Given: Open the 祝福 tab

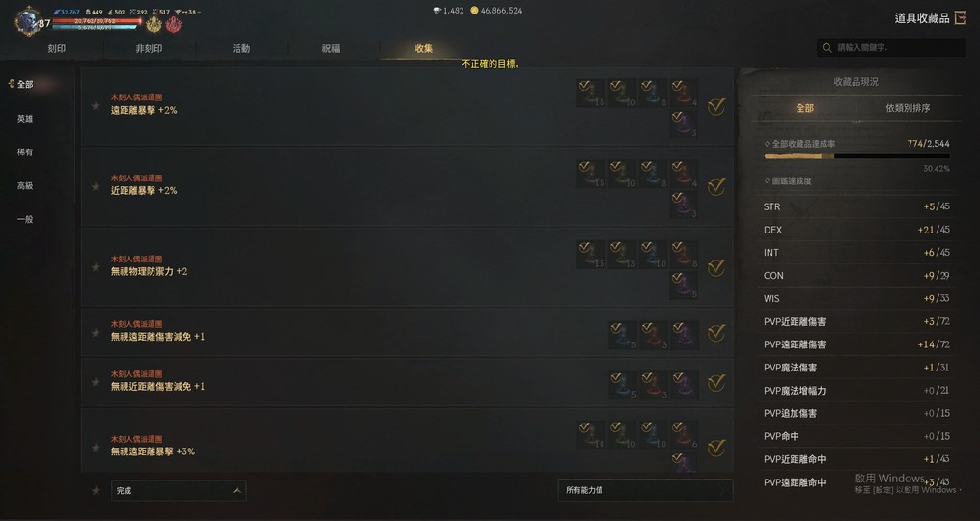Looking at the screenshot, I should click(331, 49).
